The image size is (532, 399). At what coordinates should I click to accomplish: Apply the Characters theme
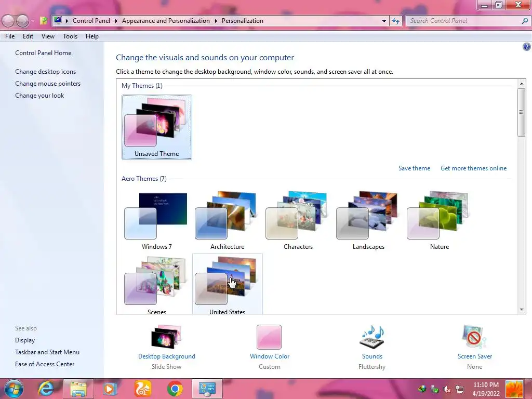pyautogui.click(x=298, y=220)
